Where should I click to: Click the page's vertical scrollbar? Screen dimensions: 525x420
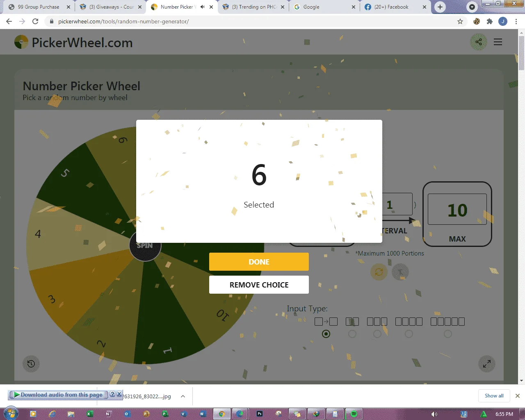[x=521, y=53]
